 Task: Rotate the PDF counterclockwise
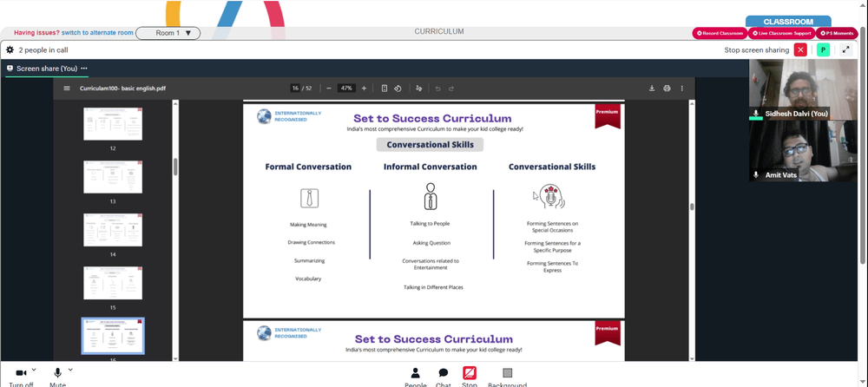(x=398, y=88)
